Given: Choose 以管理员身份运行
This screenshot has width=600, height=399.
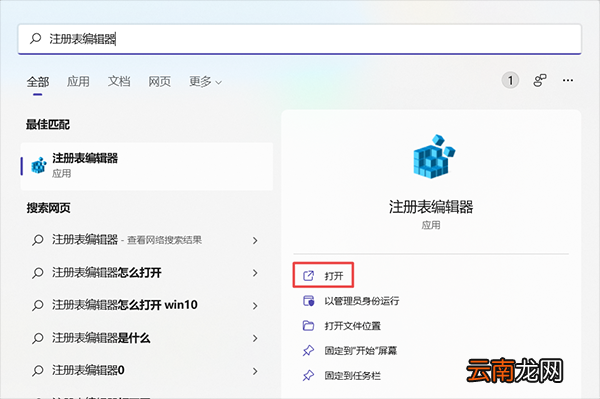Looking at the screenshot, I should 362,301.
